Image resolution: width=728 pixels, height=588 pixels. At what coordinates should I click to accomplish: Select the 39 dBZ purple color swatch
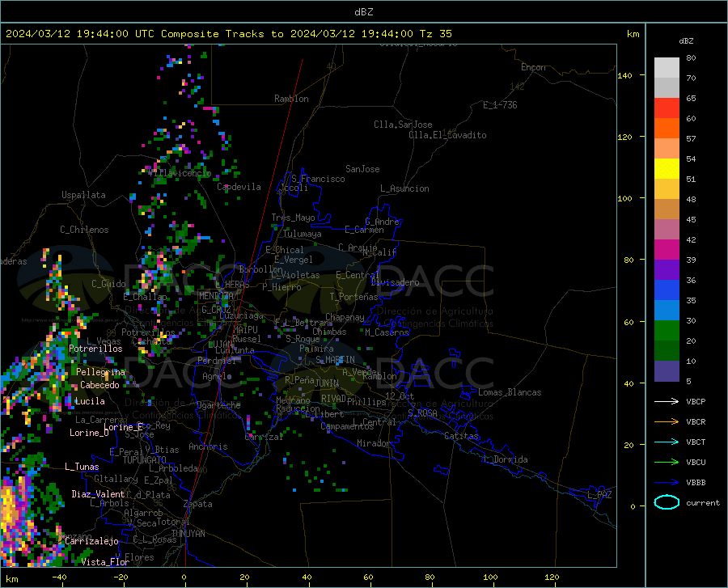[x=667, y=269]
